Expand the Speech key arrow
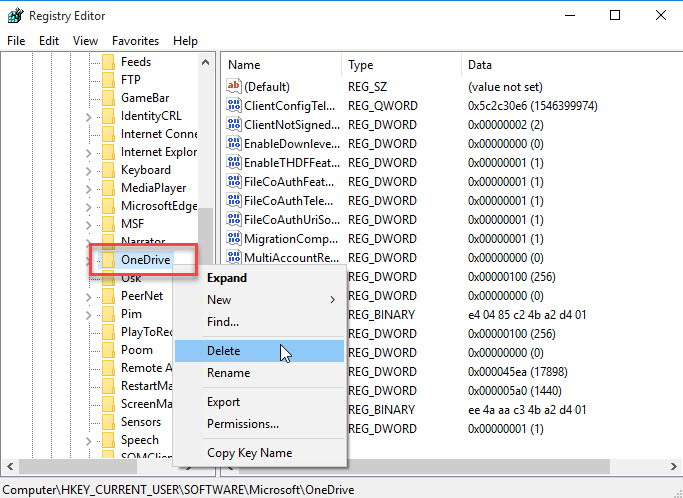Viewport: 683px width, 498px height. click(89, 441)
